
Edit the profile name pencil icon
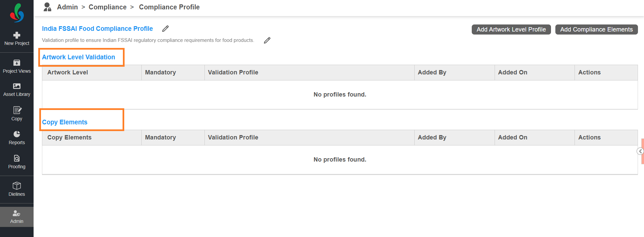[166, 29]
